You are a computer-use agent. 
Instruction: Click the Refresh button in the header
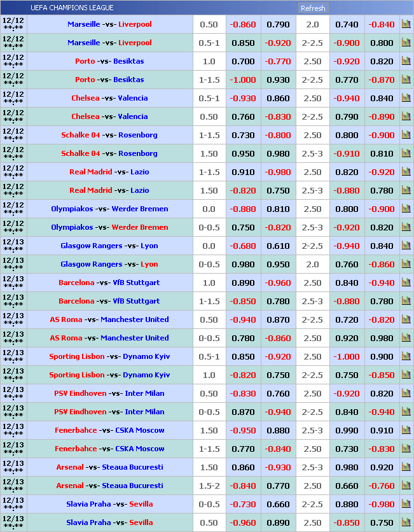(x=312, y=8)
